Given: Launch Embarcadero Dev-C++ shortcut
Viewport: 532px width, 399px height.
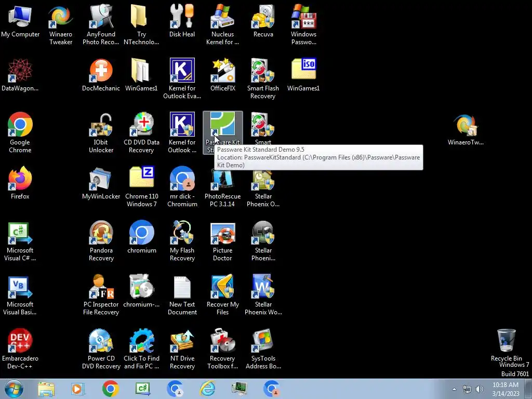Looking at the screenshot, I should pyautogui.click(x=20, y=349).
